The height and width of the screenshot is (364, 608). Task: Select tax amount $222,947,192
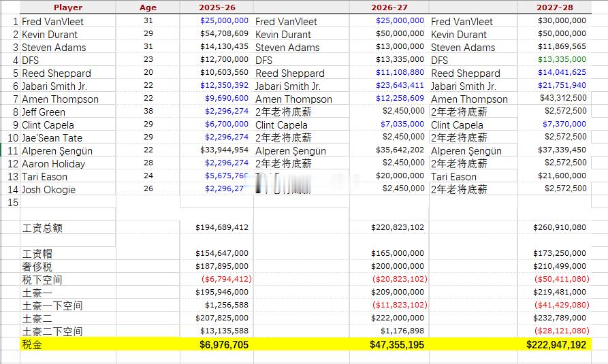point(556,345)
